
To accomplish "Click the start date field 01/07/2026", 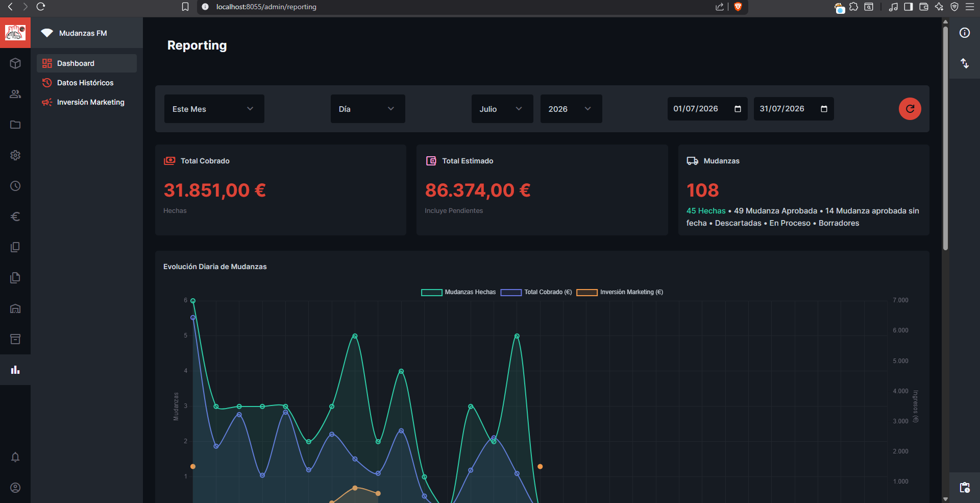I will (707, 109).
